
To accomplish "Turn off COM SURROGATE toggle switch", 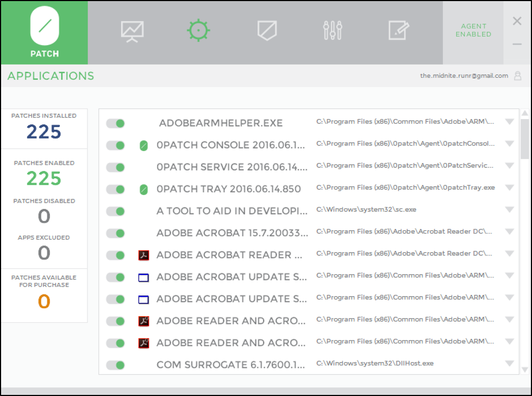I will click(x=115, y=365).
